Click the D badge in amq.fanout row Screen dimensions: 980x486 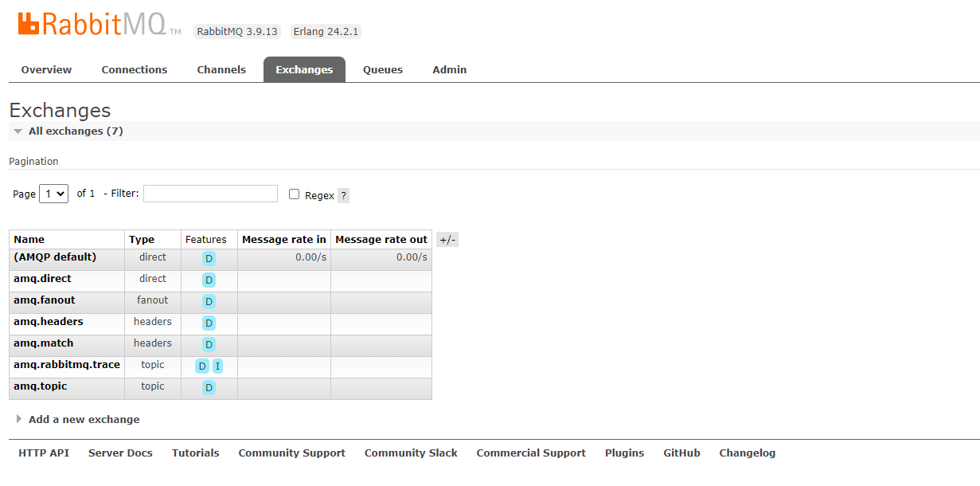click(x=209, y=301)
